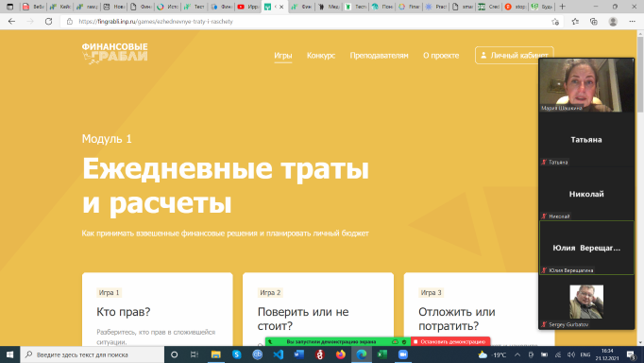Screen dimensions: 644x363
Task: Open Zoom from the taskbar
Action: point(403,354)
